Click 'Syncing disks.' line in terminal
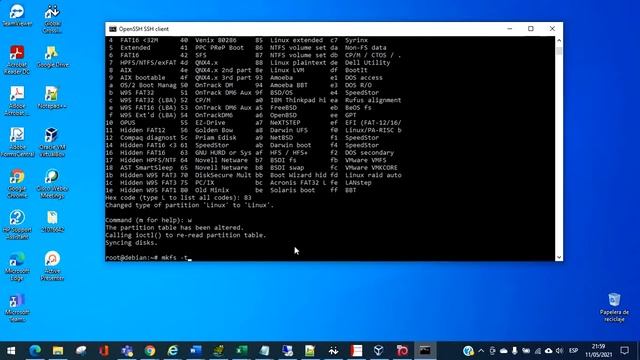Screen dimensions: 640x360 pyautogui.click(x=131, y=243)
